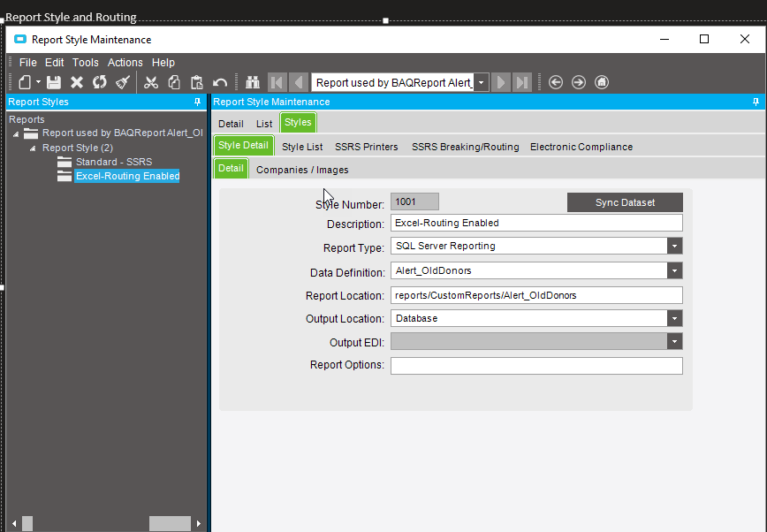Click the tree's right scroll arrow
Screen dimensions: 767x532
(199, 524)
